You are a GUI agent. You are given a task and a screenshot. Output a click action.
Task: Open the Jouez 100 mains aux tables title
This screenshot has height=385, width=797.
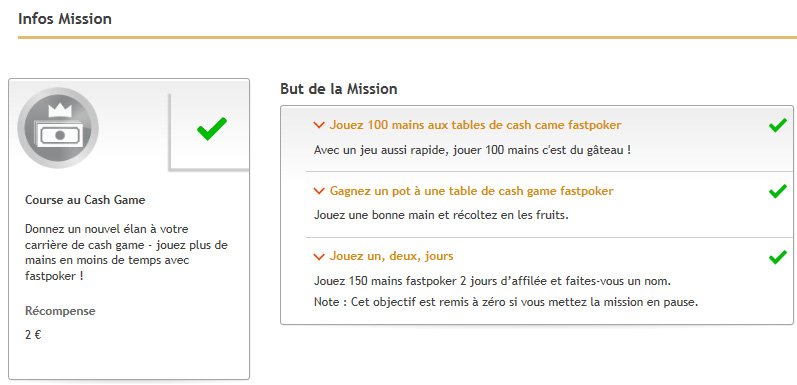click(x=475, y=125)
